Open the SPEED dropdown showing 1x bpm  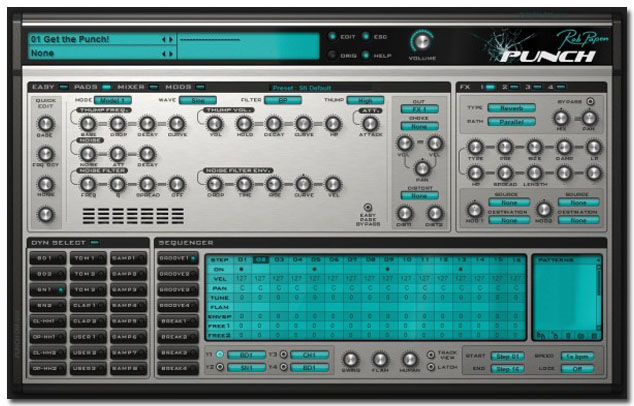coord(577,356)
